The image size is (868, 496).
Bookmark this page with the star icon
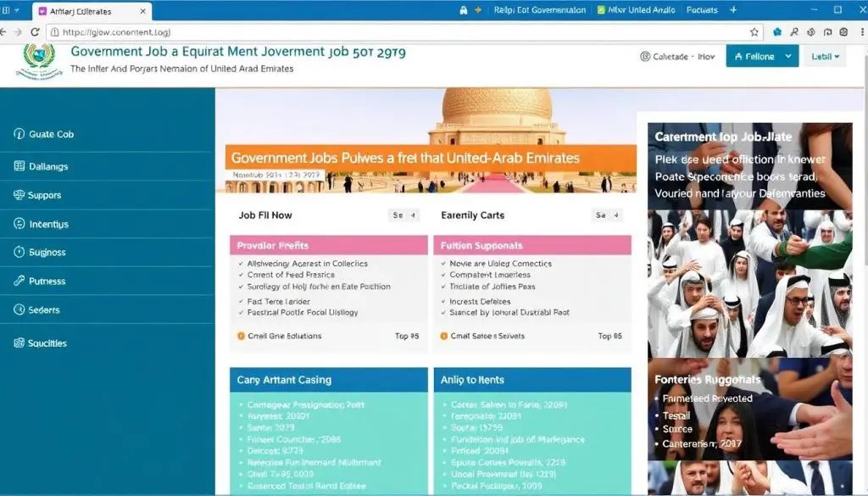click(754, 31)
